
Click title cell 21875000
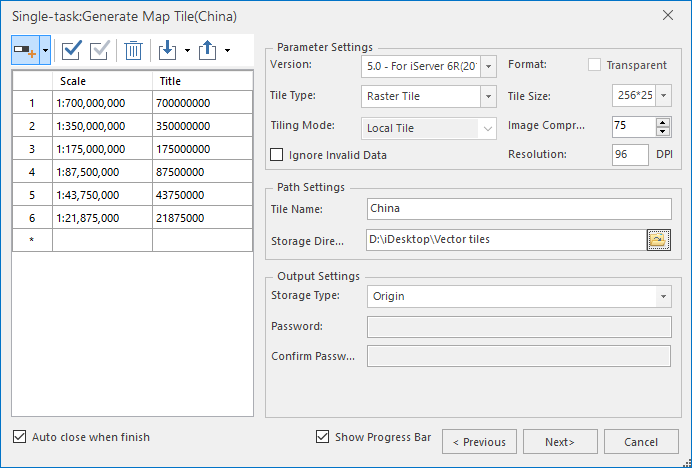coord(203,218)
